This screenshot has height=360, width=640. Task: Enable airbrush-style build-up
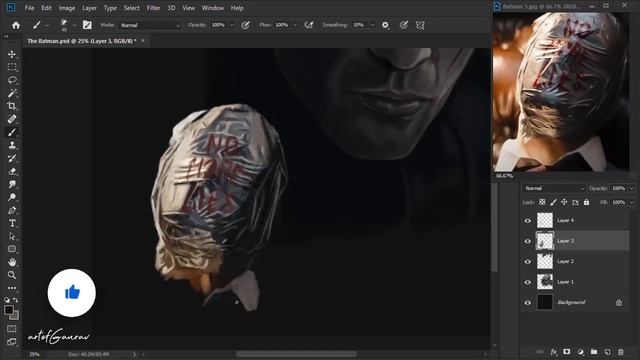(x=309, y=25)
